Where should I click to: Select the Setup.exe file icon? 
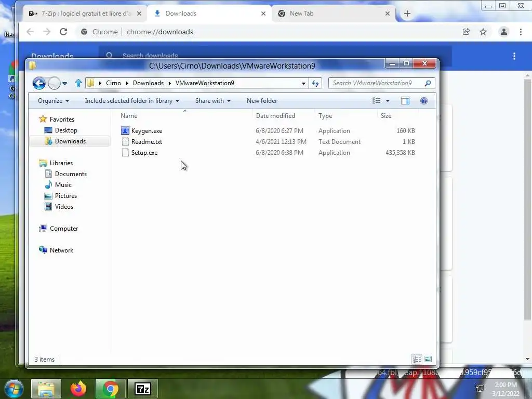(125, 152)
